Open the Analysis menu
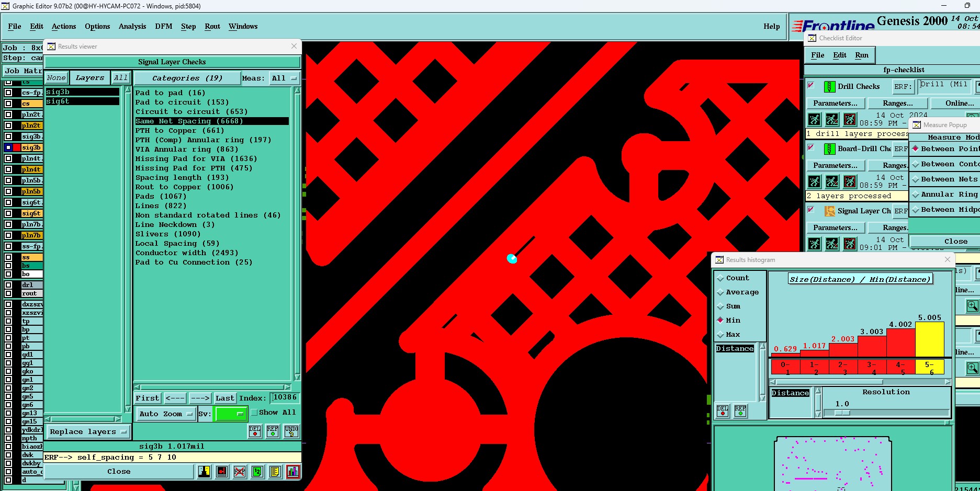 click(x=132, y=27)
